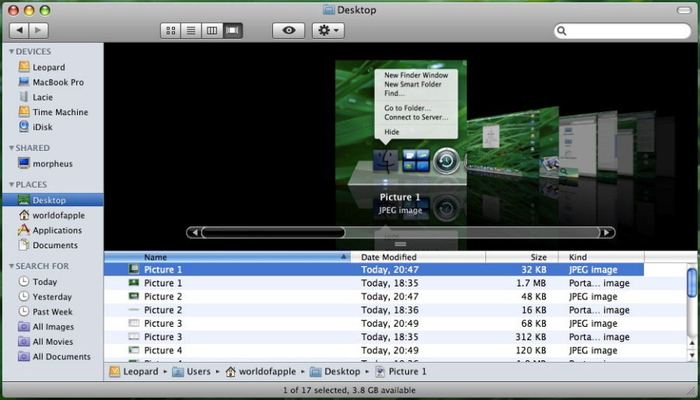Select Picture 1 sized 1.7 MB
This screenshot has width=700, height=400.
[x=374, y=283]
